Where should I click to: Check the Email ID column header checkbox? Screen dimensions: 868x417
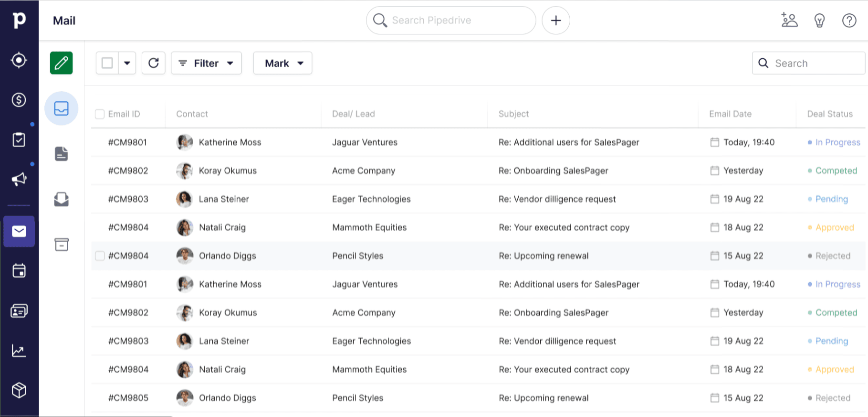[100, 114]
